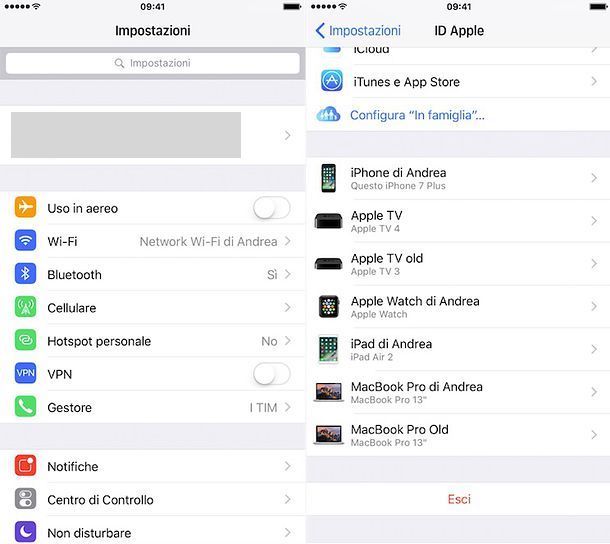Screen dimensions: 610x544
Task: Tap the Apple TV 4 subtitle
Action: pos(375,229)
